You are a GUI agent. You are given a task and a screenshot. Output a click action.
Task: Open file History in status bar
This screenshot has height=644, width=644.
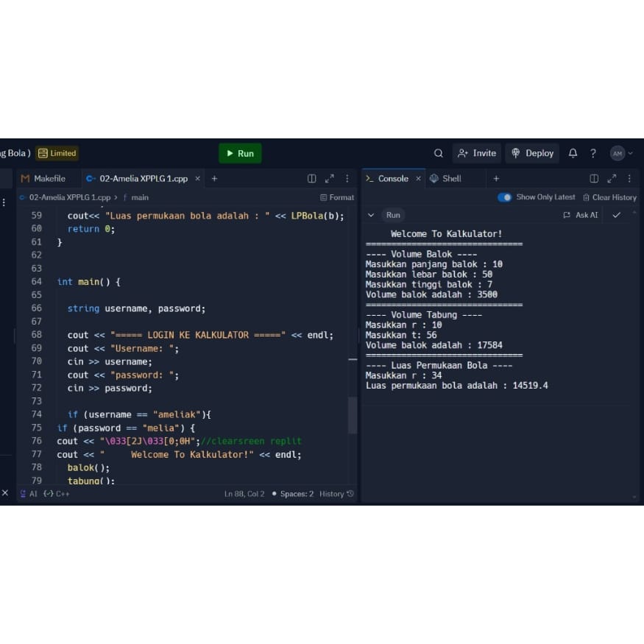coord(336,494)
